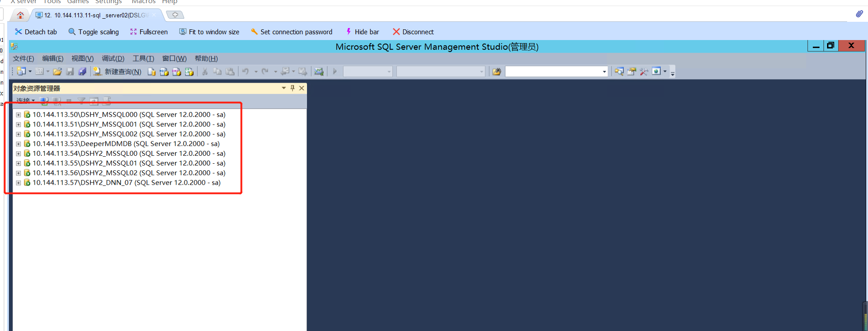This screenshot has height=331, width=868.
Task: Click the XMLA query toolbar icon
Action: click(x=189, y=72)
